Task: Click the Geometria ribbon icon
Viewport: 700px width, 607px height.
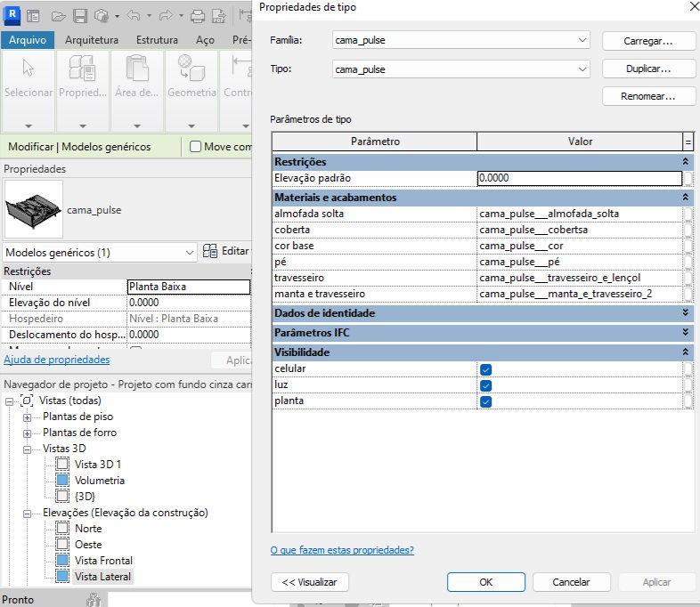Action: click(191, 68)
